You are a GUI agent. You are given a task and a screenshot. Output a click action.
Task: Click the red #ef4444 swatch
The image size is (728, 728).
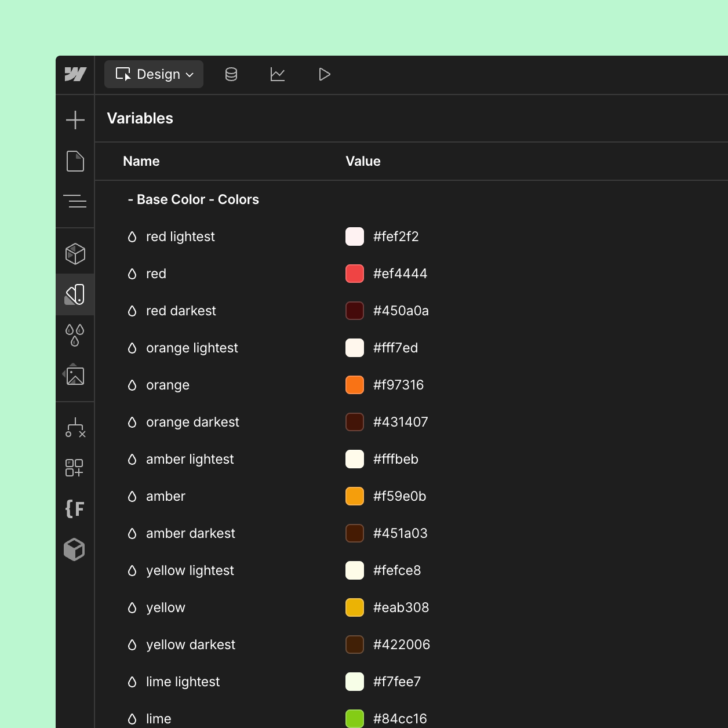pos(355,274)
